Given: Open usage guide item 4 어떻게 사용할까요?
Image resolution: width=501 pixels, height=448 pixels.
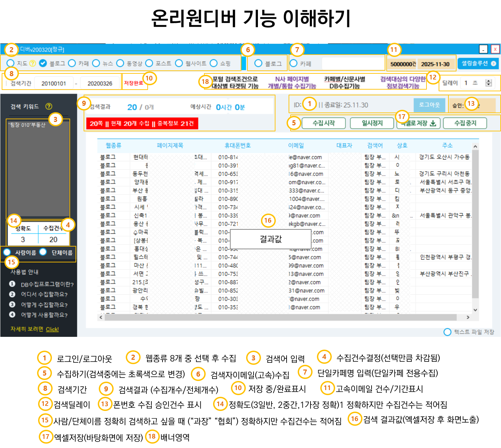Looking at the screenshot, I should pyautogui.click(x=44, y=315).
